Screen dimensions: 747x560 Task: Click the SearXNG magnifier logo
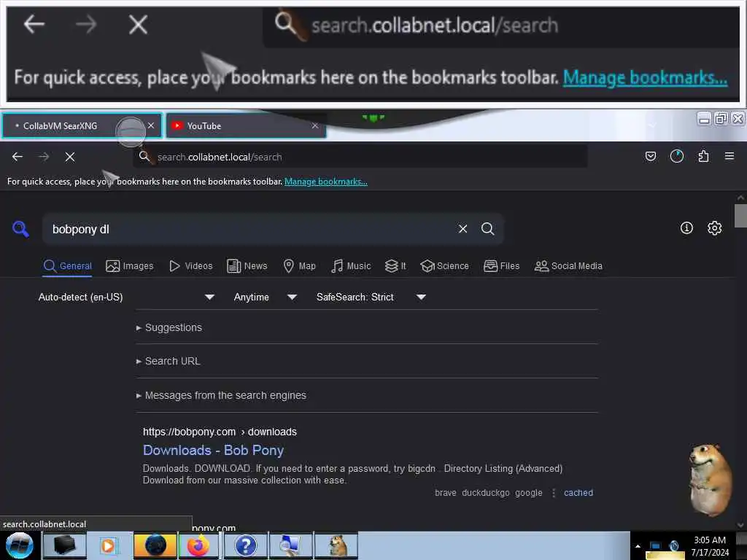[x=20, y=229]
